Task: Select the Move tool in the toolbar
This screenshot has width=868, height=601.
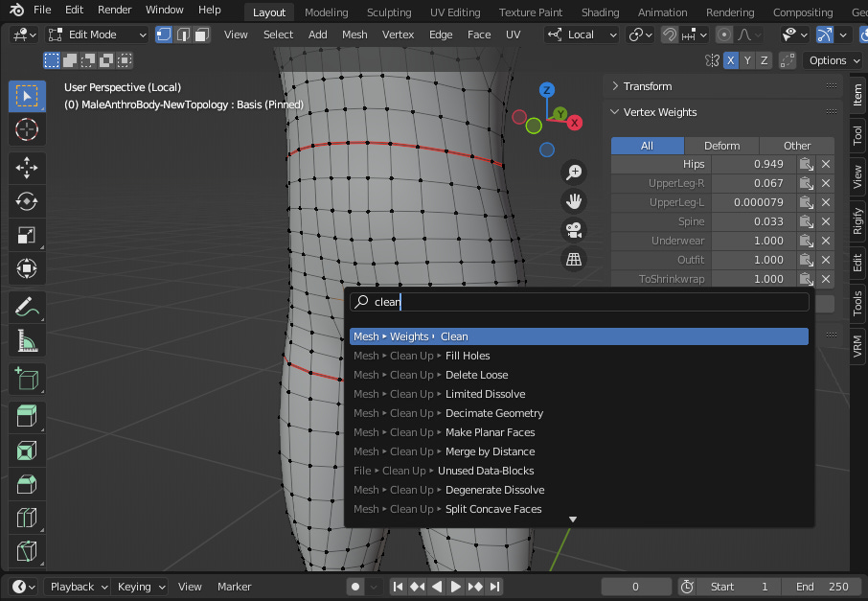Action: tap(27, 166)
